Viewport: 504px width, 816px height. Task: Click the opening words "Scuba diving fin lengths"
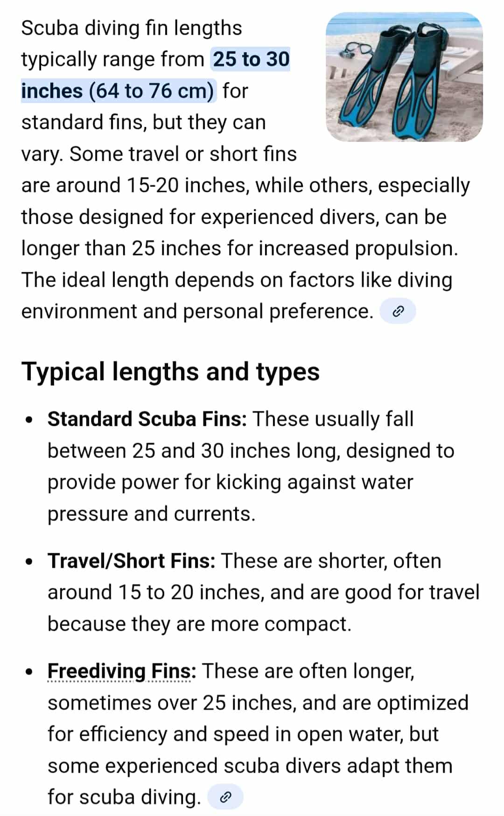132,28
